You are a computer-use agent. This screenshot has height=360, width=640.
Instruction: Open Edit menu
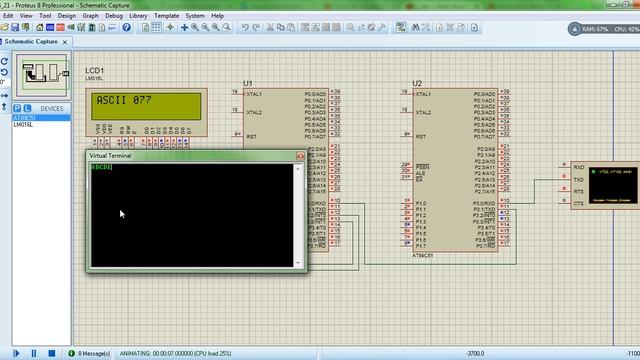tap(8, 16)
